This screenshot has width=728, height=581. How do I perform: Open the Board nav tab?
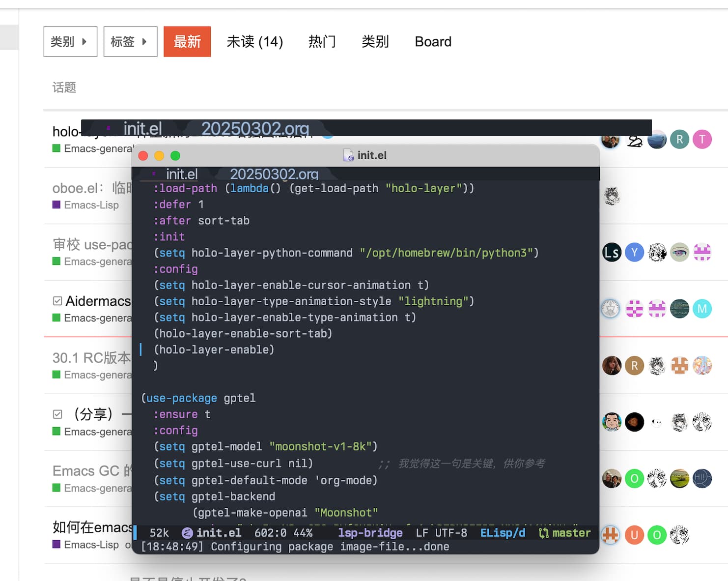433,42
